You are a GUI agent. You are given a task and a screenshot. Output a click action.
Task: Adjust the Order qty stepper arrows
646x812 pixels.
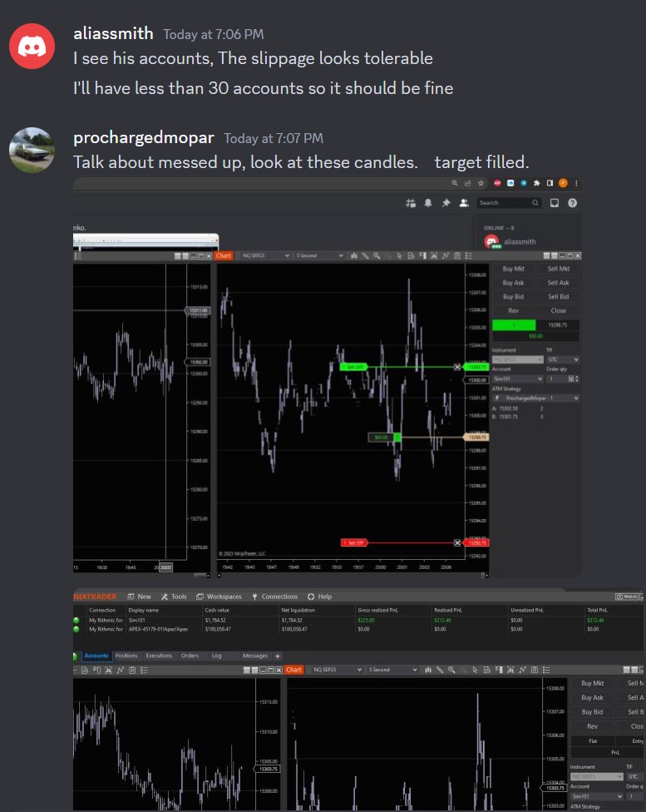pos(576,379)
